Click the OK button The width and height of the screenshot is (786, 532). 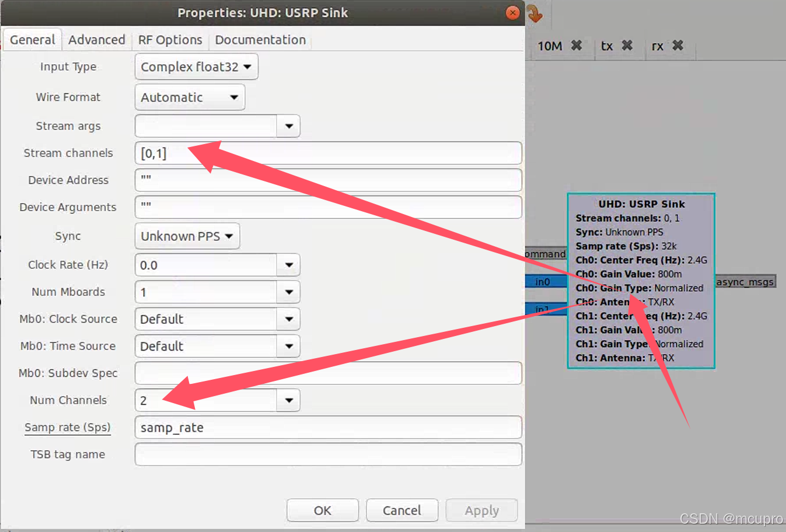(x=323, y=510)
